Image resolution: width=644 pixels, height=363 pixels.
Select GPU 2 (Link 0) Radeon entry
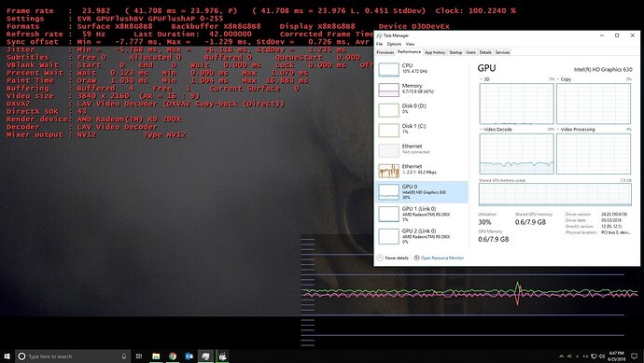422,236
